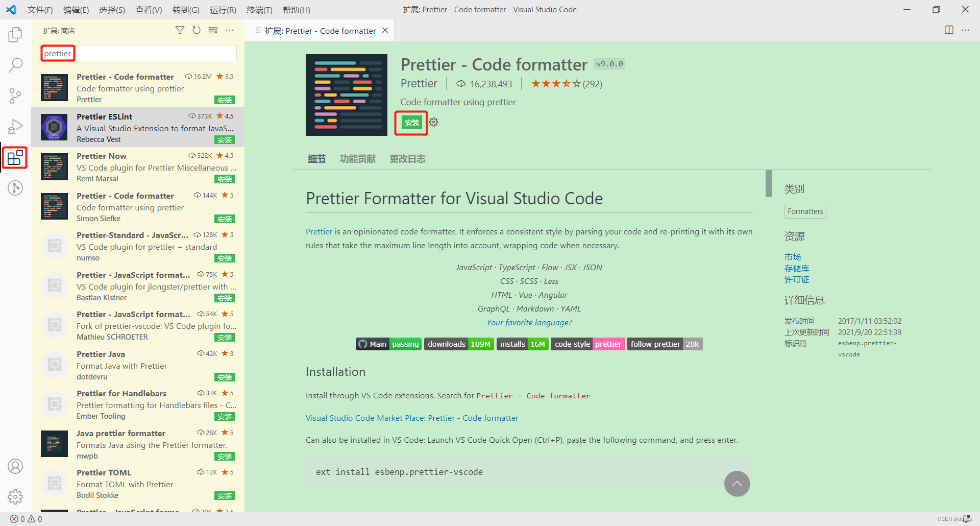This screenshot has height=526, width=980.
Task: Open the 运行(R) menu
Action: coord(223,10)
